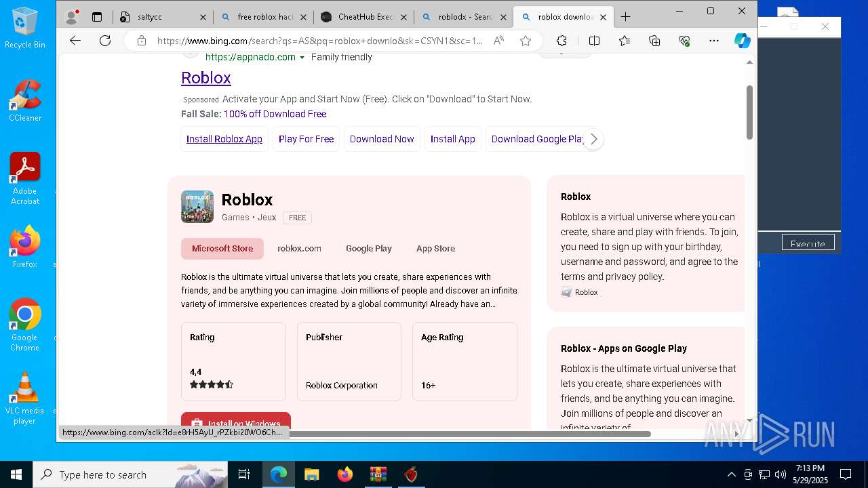Click the Install App button
868x488 pixels.
click(x=453, y=139)
